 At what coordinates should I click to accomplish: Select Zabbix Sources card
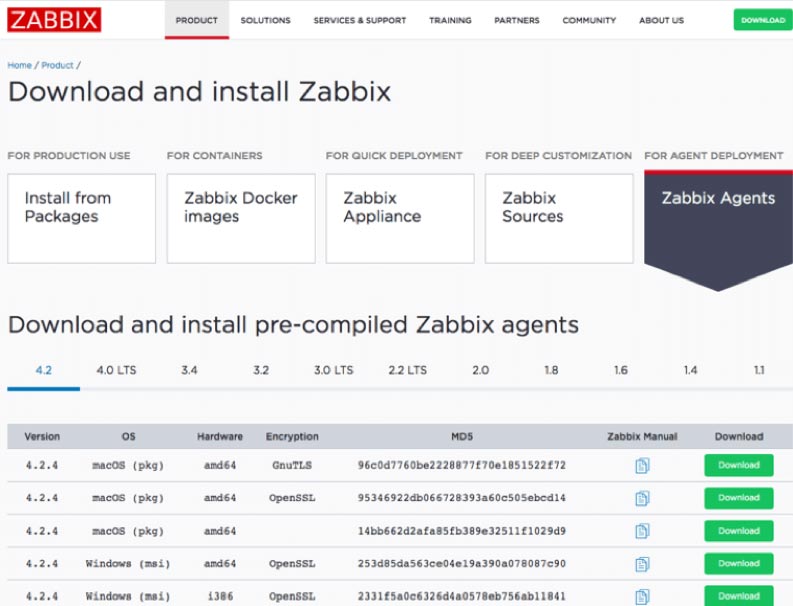(x=559, y=219)
